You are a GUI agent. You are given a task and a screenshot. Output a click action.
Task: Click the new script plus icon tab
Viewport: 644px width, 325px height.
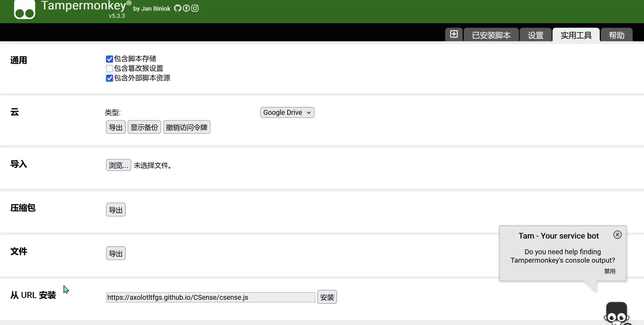pyautogui.click(x=454, y=34)
